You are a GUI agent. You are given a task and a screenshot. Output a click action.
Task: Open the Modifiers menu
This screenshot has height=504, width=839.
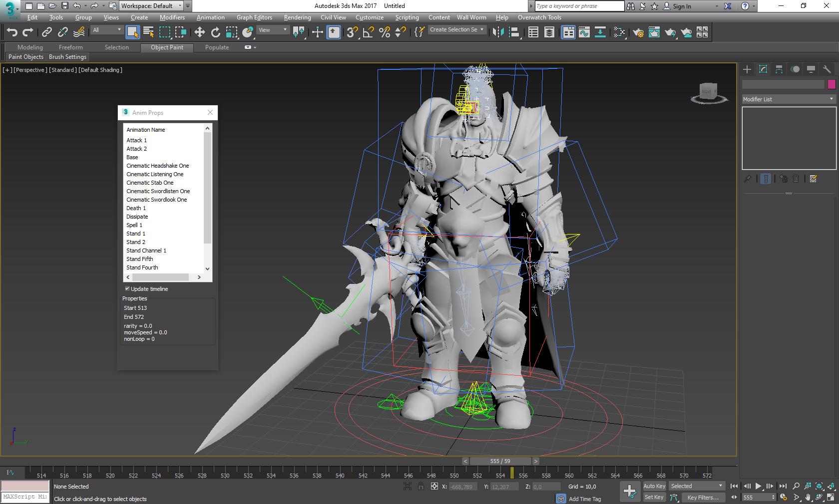click(x=172, y=17)
